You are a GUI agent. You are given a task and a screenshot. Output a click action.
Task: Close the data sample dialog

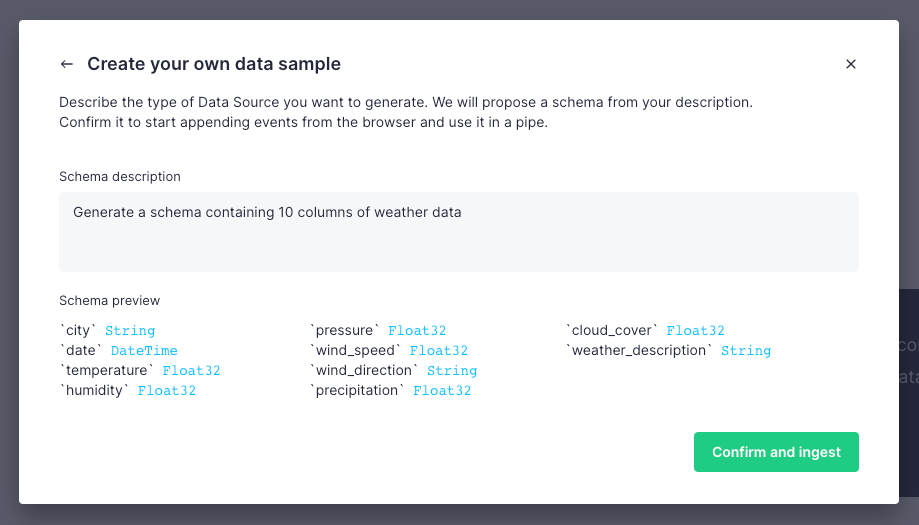tap(851, 64)
